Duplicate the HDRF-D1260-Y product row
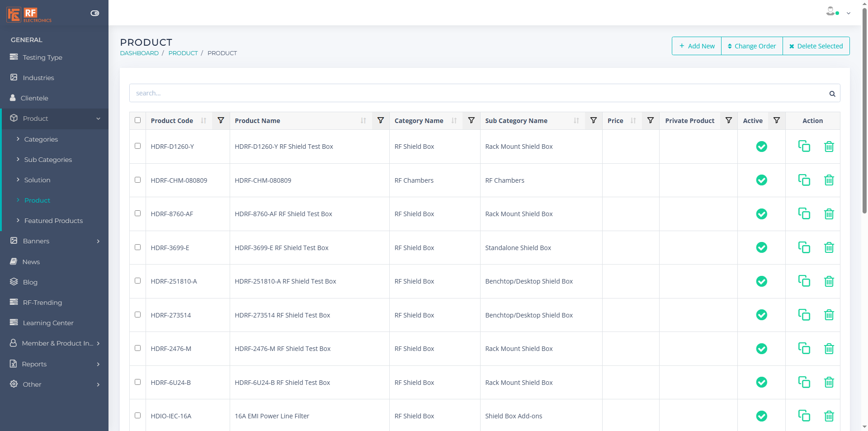Screen dimensions: 868x431 pyautogui.click(x=804, y=146)
